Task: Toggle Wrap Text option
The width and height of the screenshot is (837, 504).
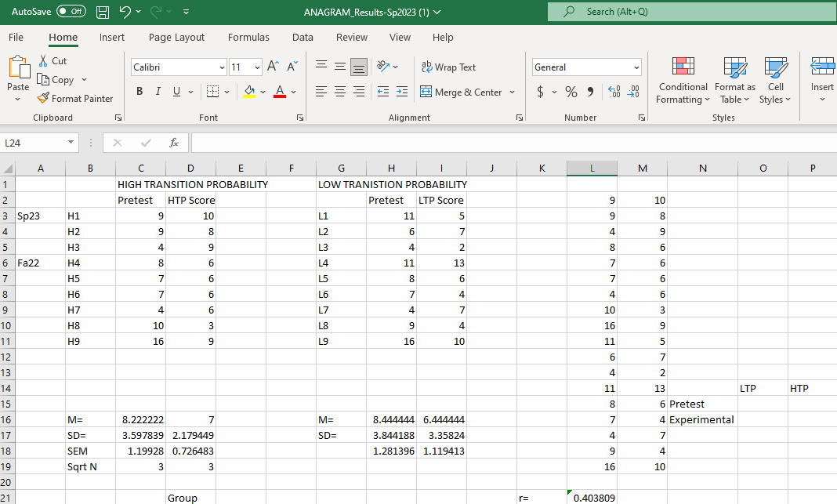Action: click(x=449, y=67)
